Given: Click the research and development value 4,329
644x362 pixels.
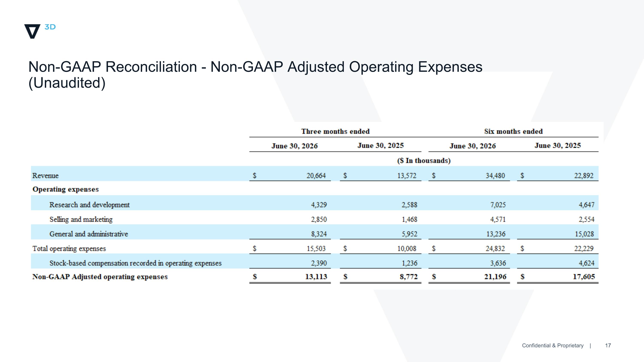Looking at the screenshot, I should tap(319, 205).
